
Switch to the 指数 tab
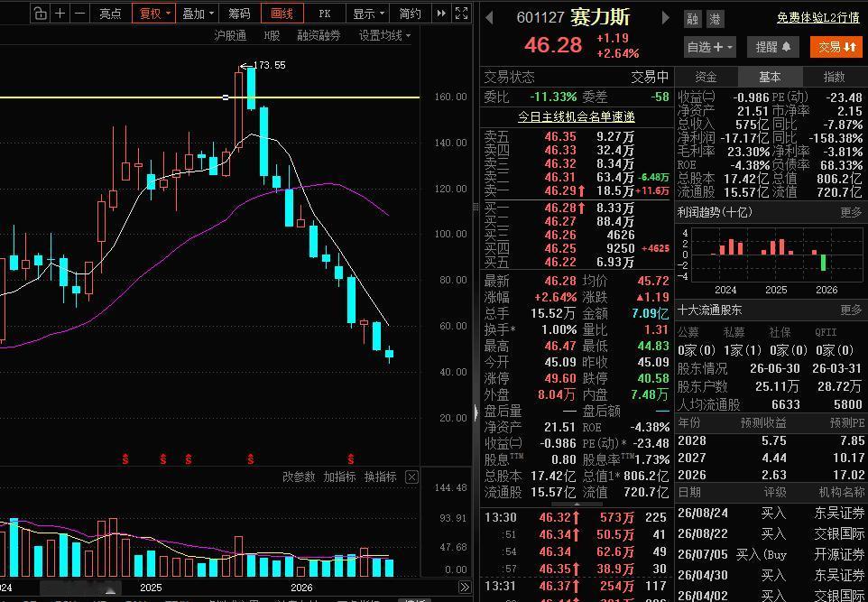click(835, 77)
